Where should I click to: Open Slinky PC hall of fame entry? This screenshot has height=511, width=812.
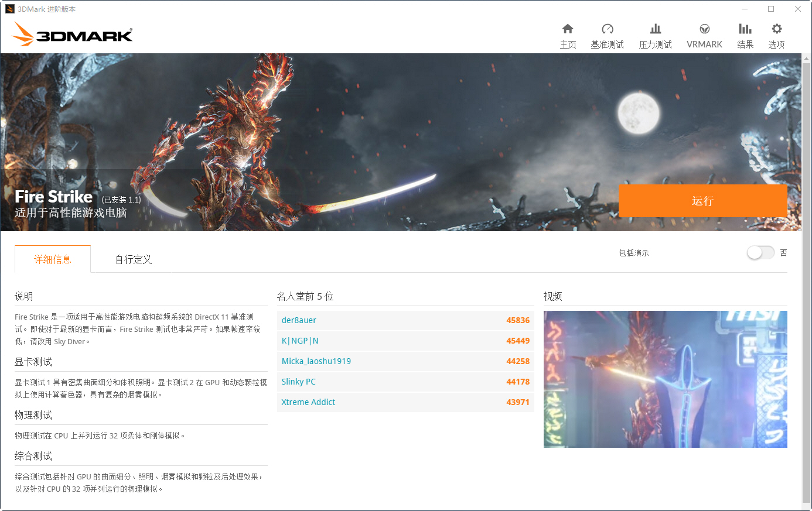(405, 382)
